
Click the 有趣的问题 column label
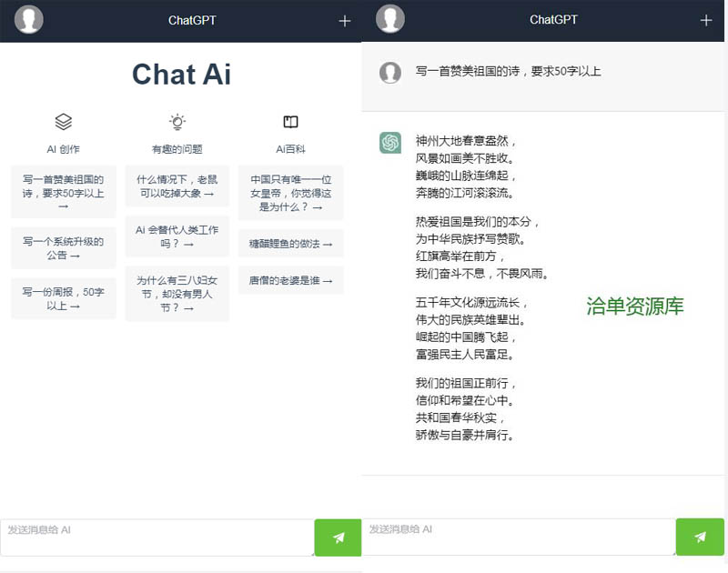(x=177, y=149)
